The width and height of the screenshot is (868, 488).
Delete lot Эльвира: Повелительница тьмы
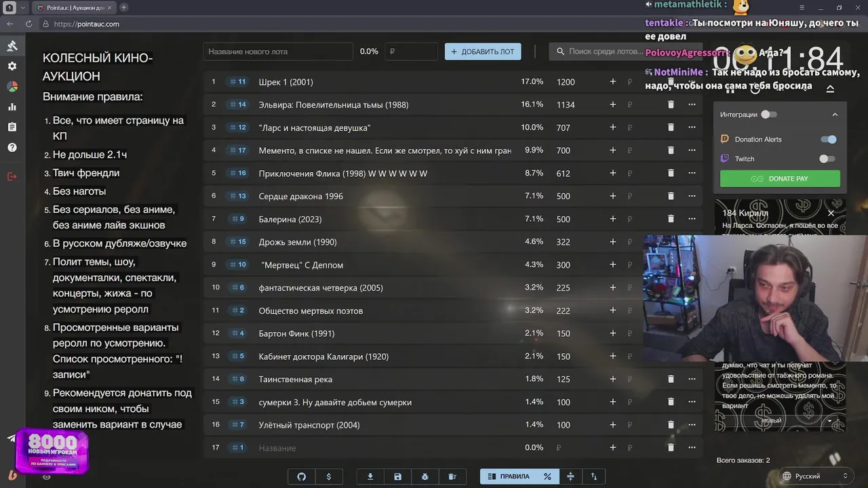(671, 104)
